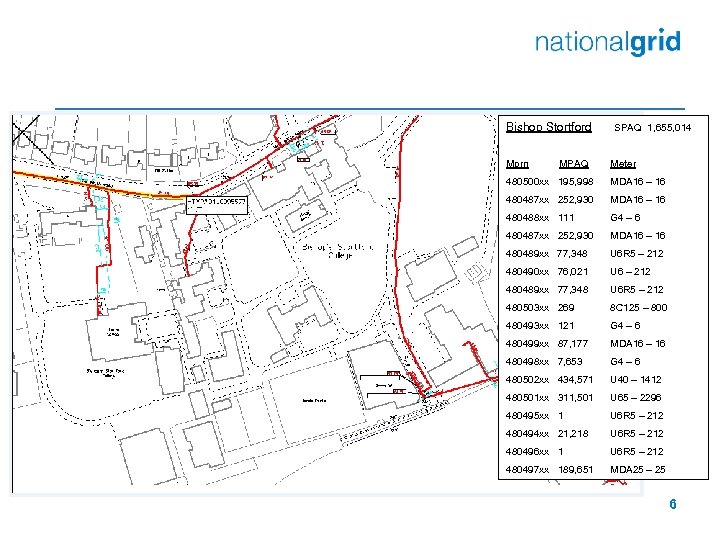Image resolution: width=720 pixels, height=540 pixels.
Task: Select Mprn 480490xx
Action: pyautogui.click(x=527, y=272)
